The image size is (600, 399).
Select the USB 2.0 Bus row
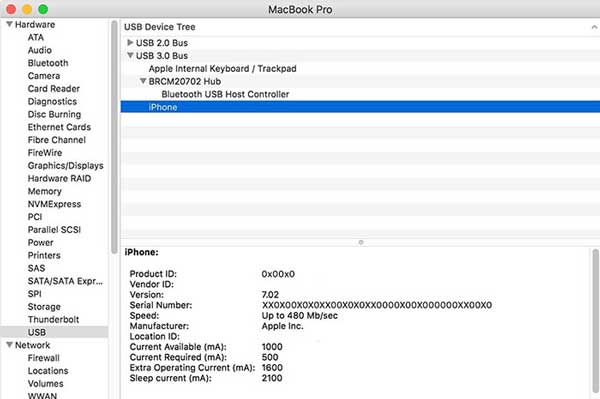[360, 43]
